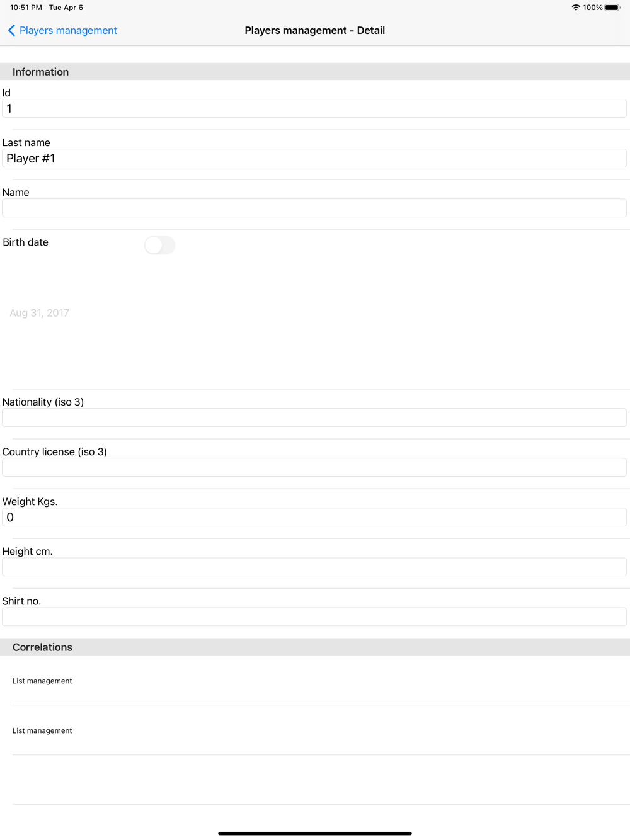Image resolution: width=630 pixels, height=840 pixels.
Task: Tap the Wi-Fi status icon
Action: click(x=576, y=8)
